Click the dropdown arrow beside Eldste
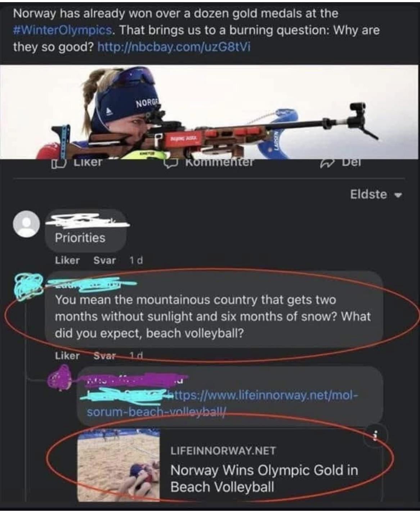This screenshot has height=523, width=420. pos(398,195)
